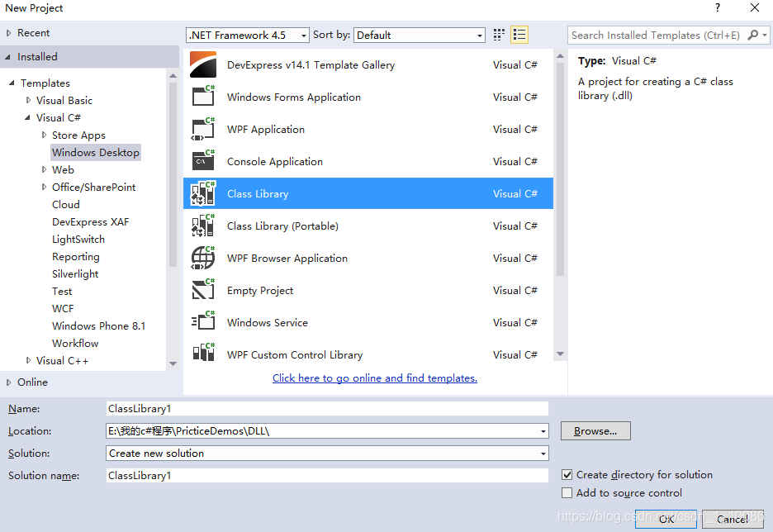
Task: Open the help question mark button
Action: 718,7
